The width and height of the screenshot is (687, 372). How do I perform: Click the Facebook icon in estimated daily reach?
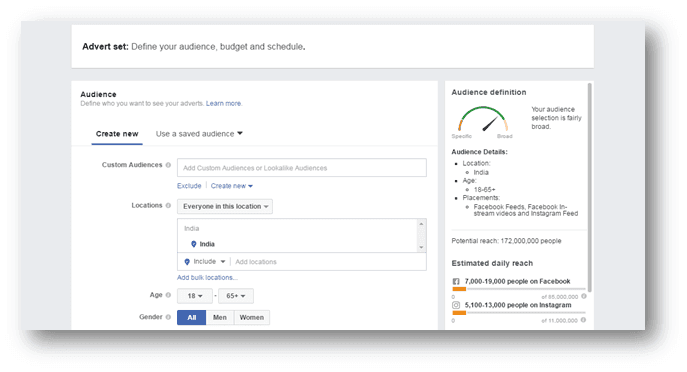click(456, 281)
